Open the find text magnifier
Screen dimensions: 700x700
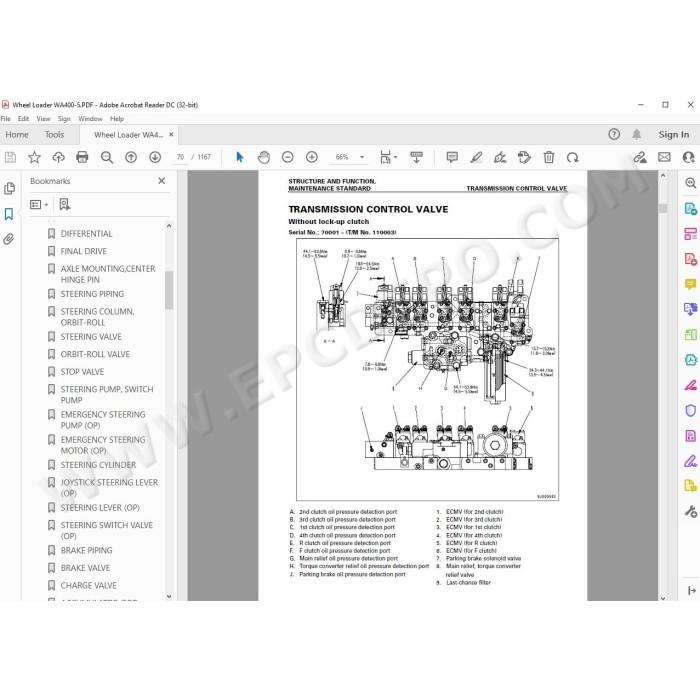point(107,157)
